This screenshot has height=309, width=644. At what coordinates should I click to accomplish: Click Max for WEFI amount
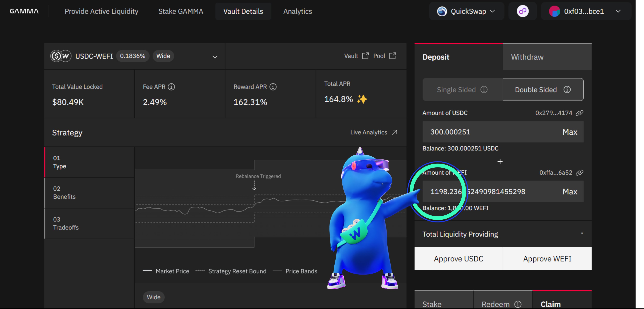tap(570, 192)
